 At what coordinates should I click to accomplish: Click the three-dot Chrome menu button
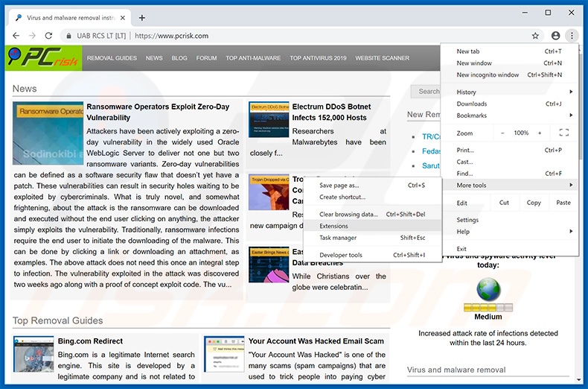point(572,36)
